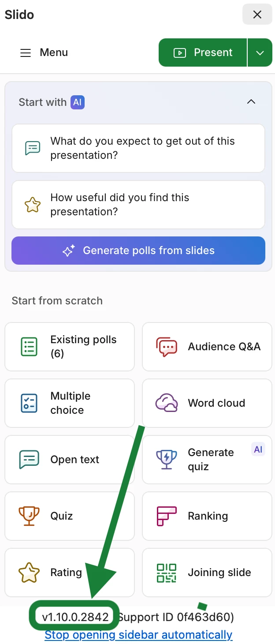Select the Multiple choice checklist icon
Image resolution: width=275 pixels, height=644 pixels.
pos(29,403)
